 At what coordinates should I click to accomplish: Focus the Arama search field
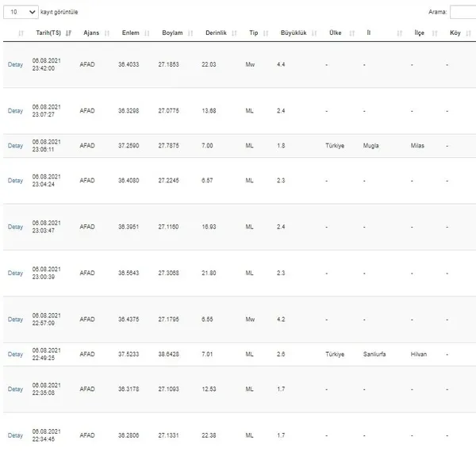click(463, 12)
